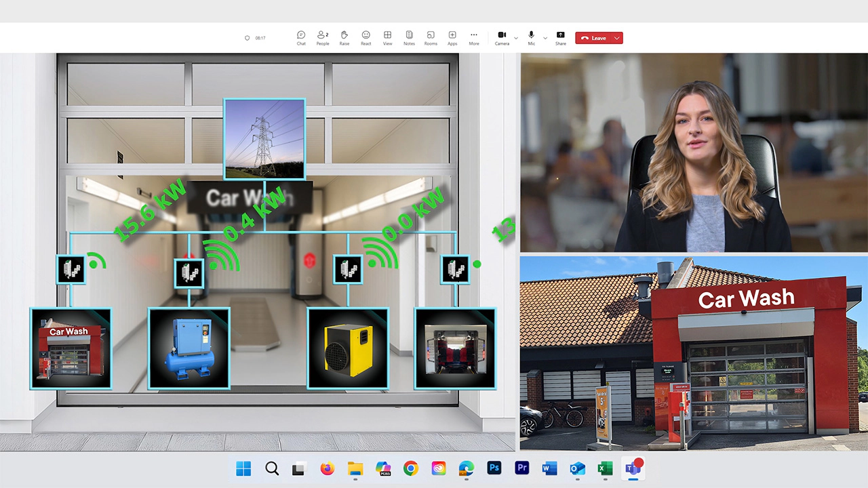
Task: Launch Premiere Pro from the taskbar
Action: pyautogui.click(x=521, y=468)
